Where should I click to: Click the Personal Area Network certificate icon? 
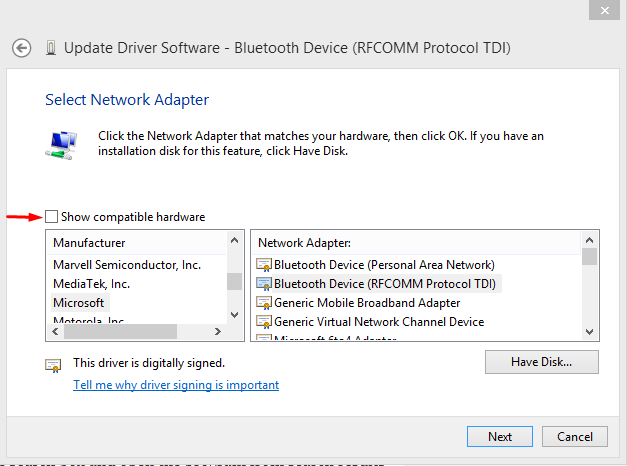[x=264, y=265]
